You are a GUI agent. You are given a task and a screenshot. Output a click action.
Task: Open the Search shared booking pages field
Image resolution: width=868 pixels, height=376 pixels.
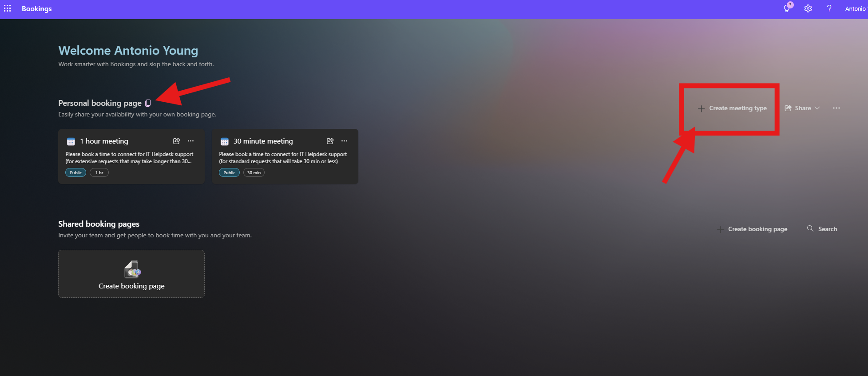point(822,229)
